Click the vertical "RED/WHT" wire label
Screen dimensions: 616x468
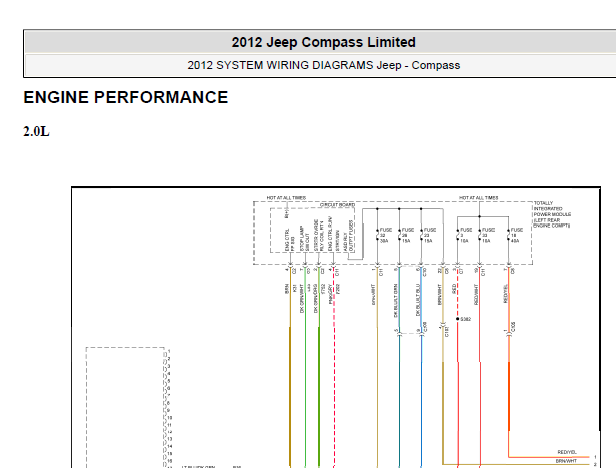point(476,295)
